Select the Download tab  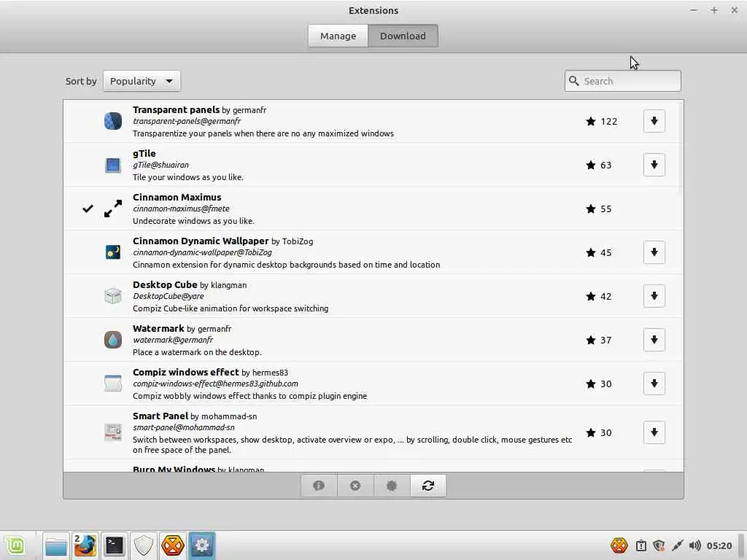403,36
